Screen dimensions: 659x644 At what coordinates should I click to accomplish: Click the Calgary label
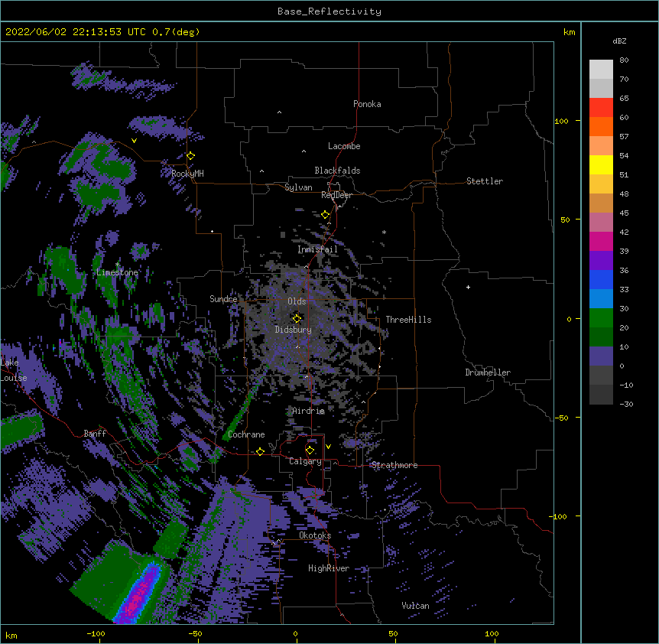[x=305, y=461]
